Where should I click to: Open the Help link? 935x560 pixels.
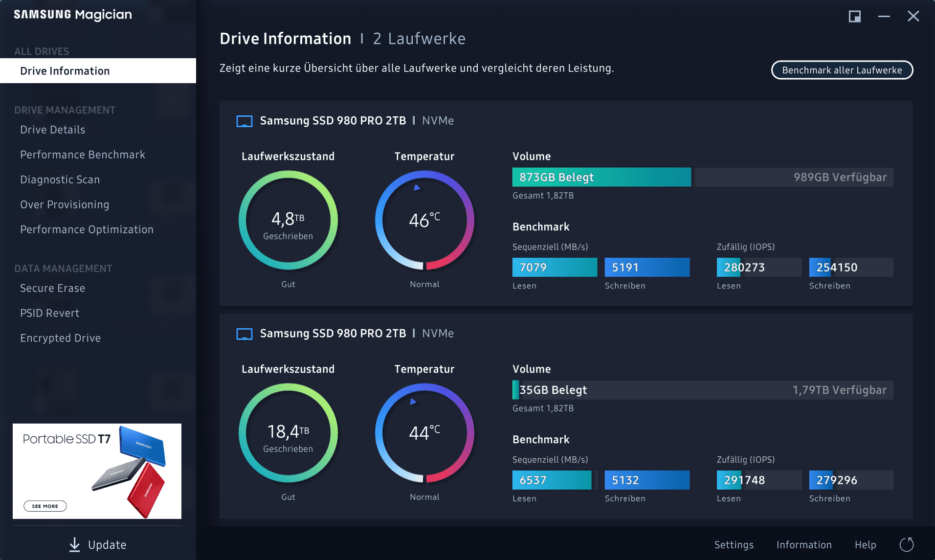coord(865,544)
